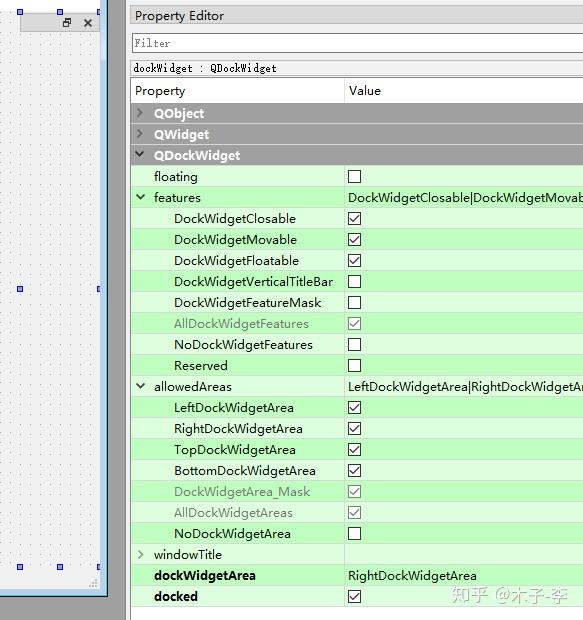Select the dockWidgetArea value RightDockWidgetArea

click(412, 575)
